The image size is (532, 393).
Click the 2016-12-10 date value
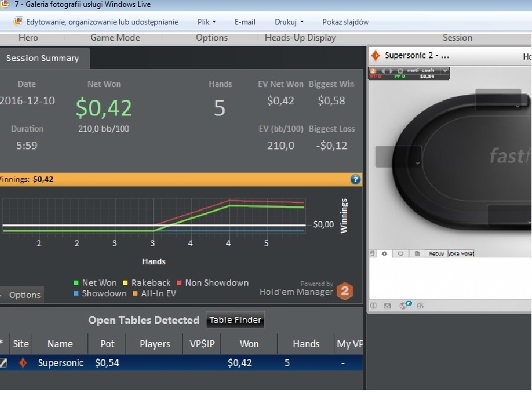click(27, 100)
